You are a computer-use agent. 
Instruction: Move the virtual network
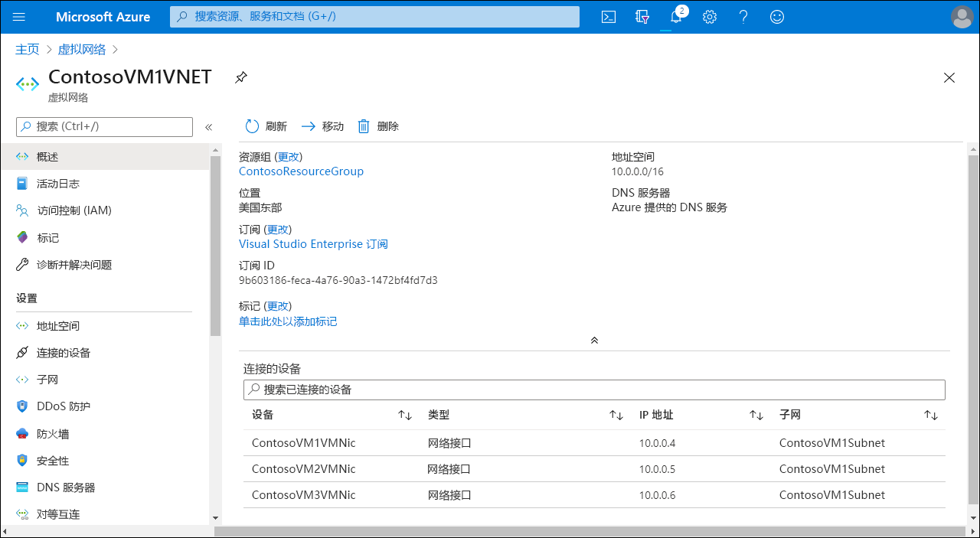pos(322,126)
